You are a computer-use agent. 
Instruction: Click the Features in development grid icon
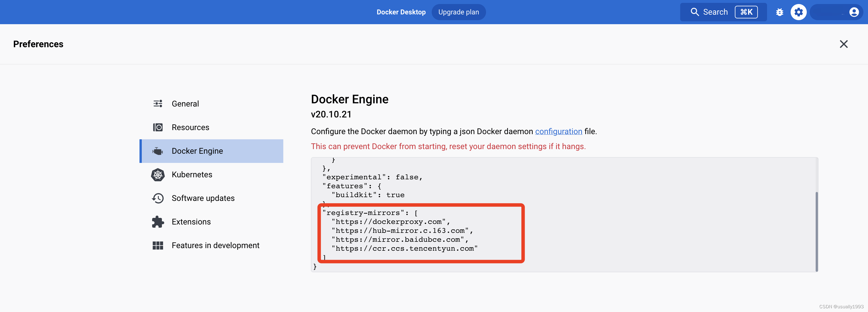158,246
